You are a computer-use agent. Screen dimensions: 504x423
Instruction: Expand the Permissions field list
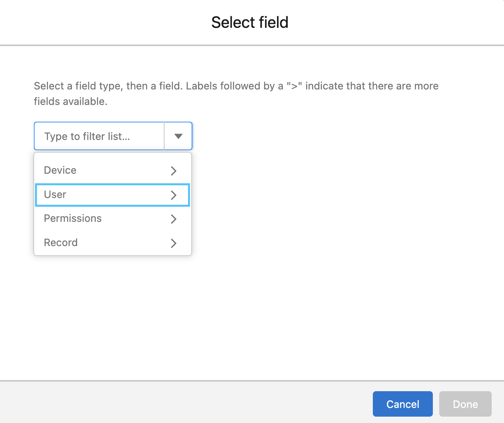pos(73,219)
